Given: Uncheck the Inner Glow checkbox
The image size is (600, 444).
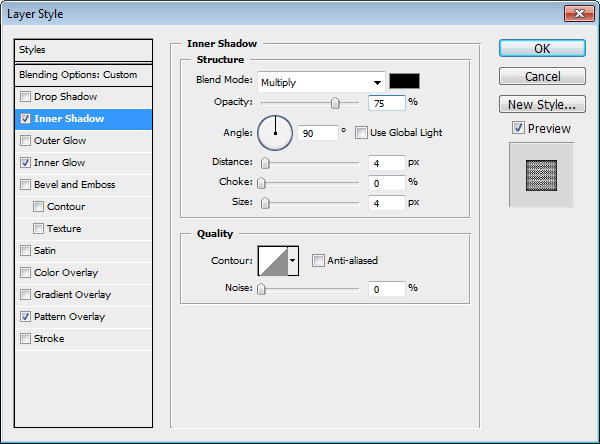Looking at the screenshot, I should point(25,163).
